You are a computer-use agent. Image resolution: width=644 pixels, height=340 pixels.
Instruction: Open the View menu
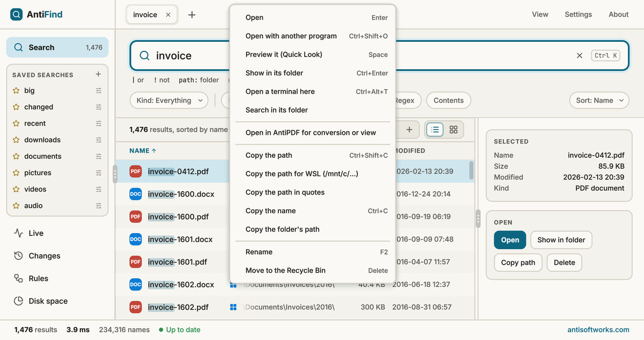[540, 15]
